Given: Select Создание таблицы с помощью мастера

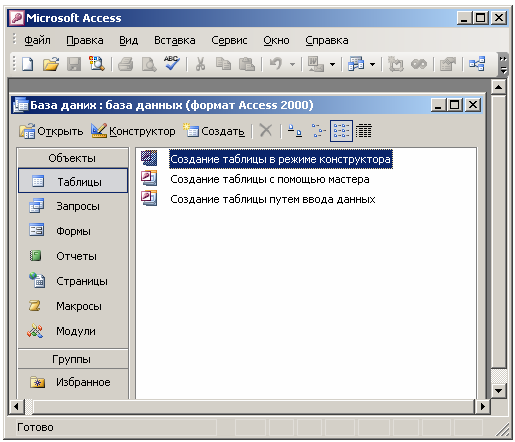Looking at the screenshot, I should 270,179.
